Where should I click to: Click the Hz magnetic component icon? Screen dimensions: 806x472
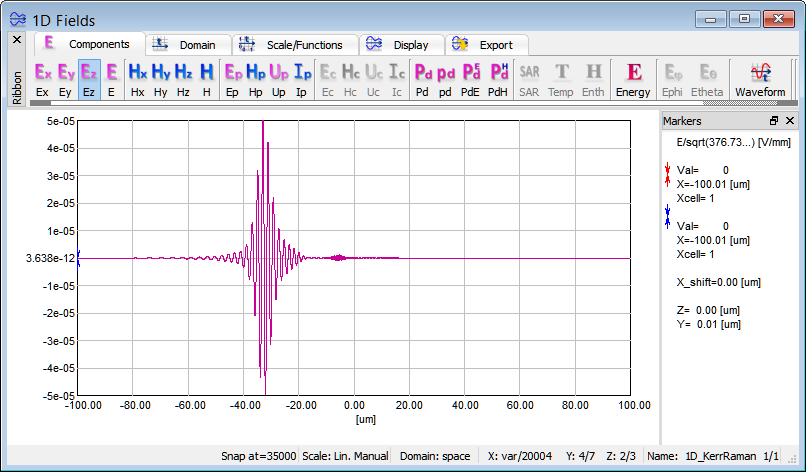183,79
